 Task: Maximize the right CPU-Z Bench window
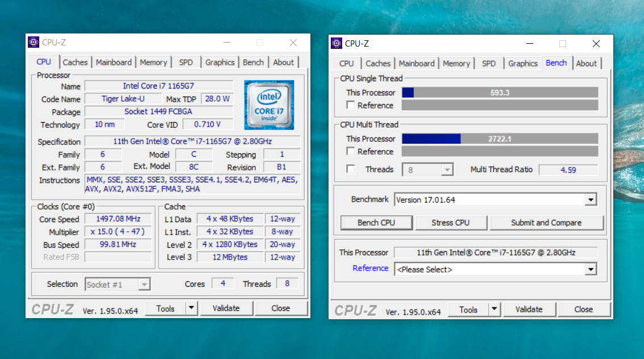(563, 44)
